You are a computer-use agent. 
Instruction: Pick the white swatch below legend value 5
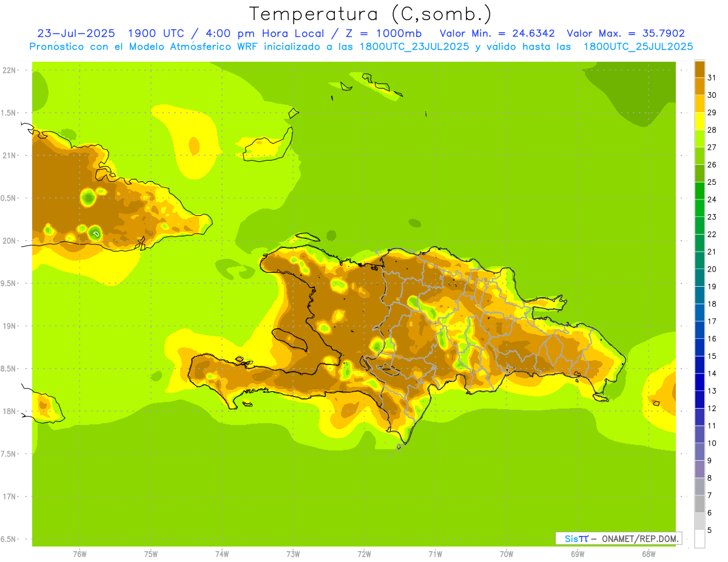699,539
